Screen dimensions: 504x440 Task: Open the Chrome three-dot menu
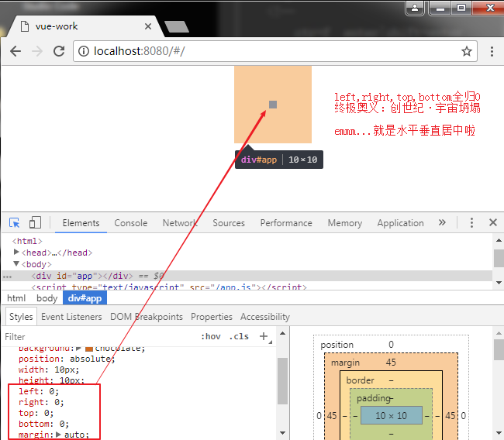492,51
